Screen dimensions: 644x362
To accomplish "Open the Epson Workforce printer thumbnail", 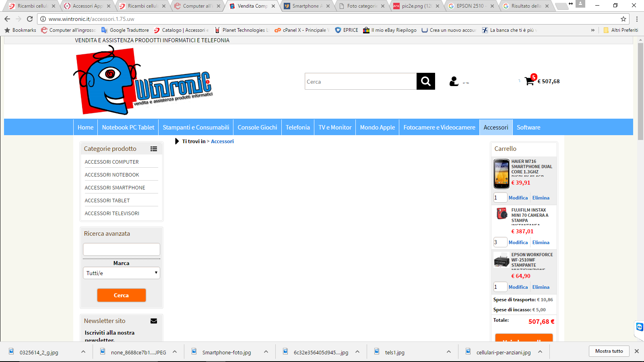I will click(502, 261).
